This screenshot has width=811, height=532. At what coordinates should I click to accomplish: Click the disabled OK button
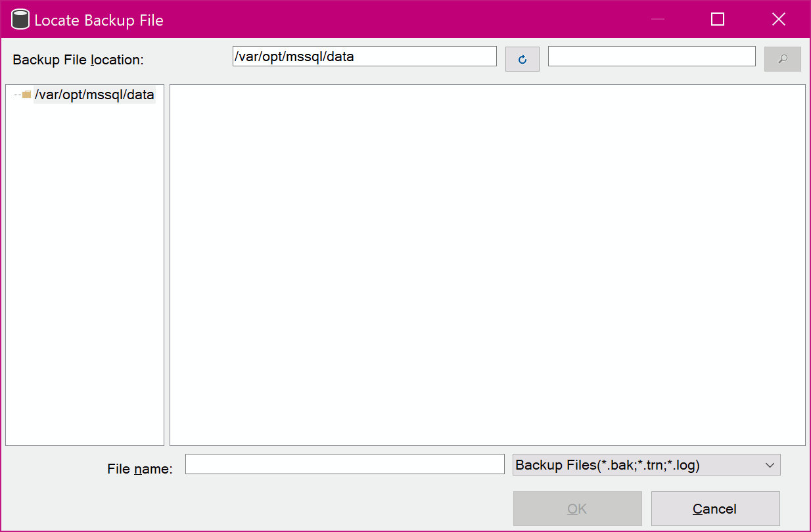[577, 508]
